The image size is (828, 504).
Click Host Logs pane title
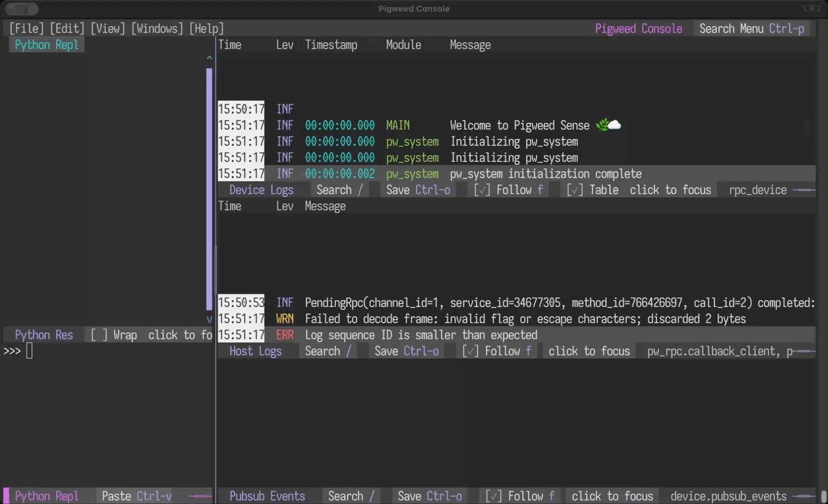[255, 351]
